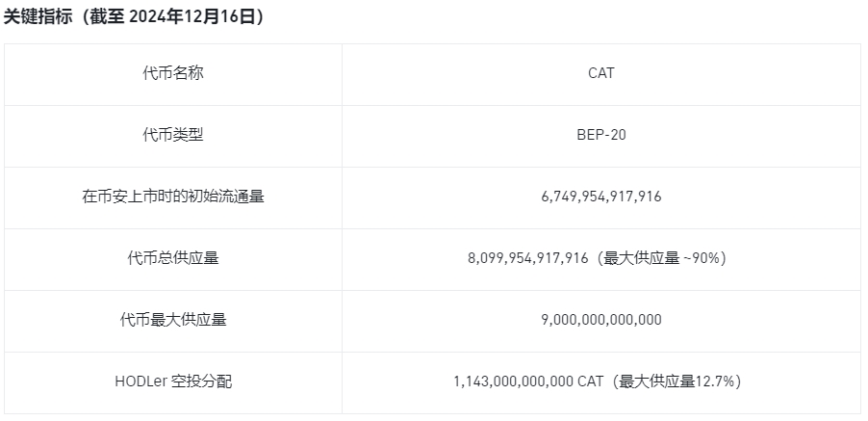The image size is (868, 421).
Task: Click 最大供应量 text in the total supply value
Action: 644,258
